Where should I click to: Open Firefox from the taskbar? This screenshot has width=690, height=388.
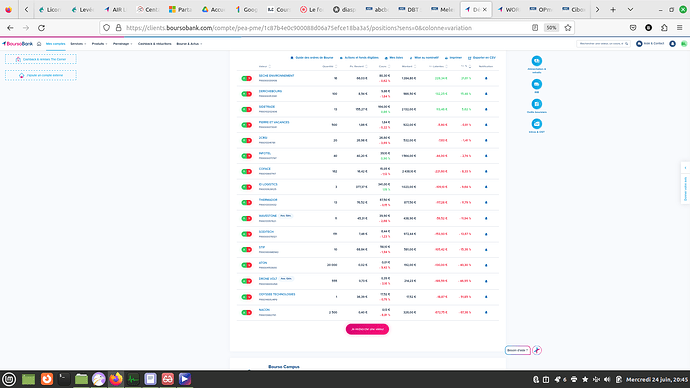(x=116, y=379)
